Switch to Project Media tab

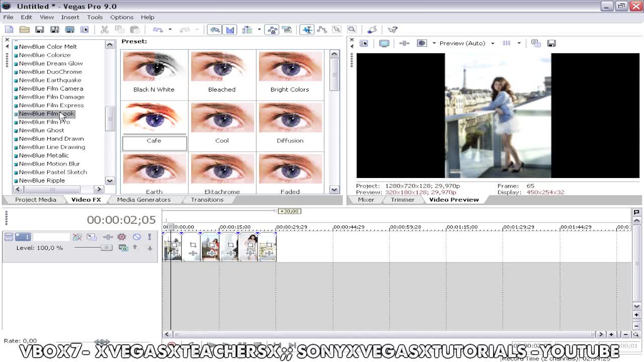(35, 200)
